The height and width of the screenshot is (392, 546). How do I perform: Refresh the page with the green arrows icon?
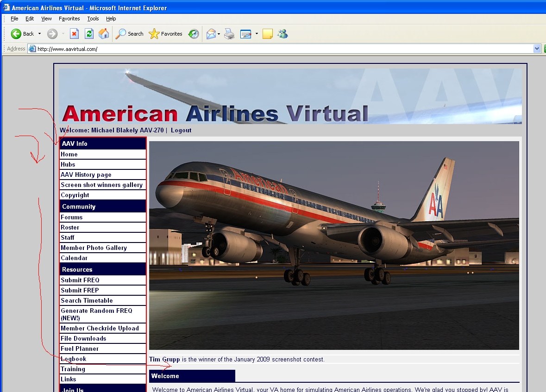(x=89, y=34)
